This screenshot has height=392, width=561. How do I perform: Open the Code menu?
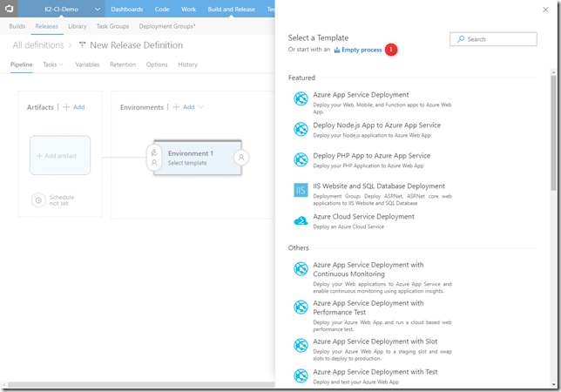point(162,9)
